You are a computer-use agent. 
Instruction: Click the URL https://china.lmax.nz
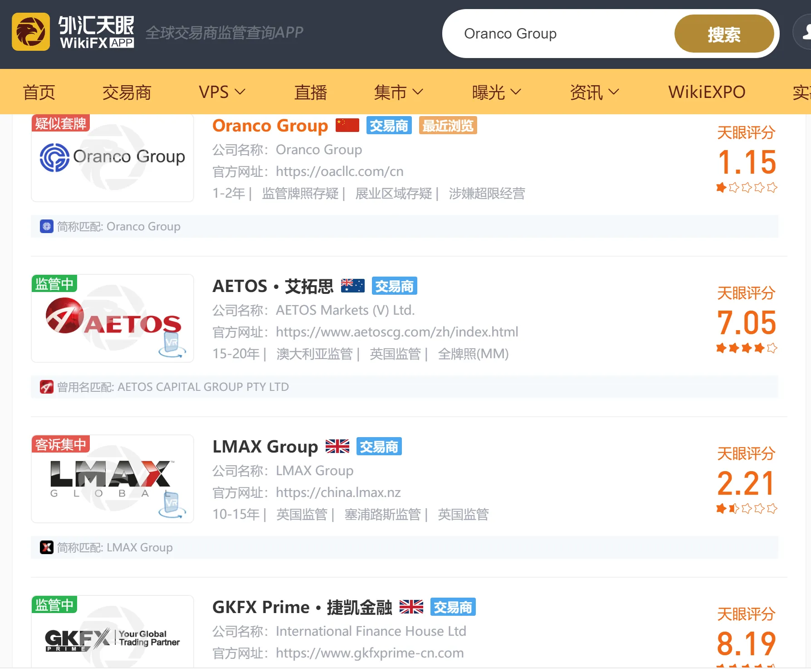point(338,492)
